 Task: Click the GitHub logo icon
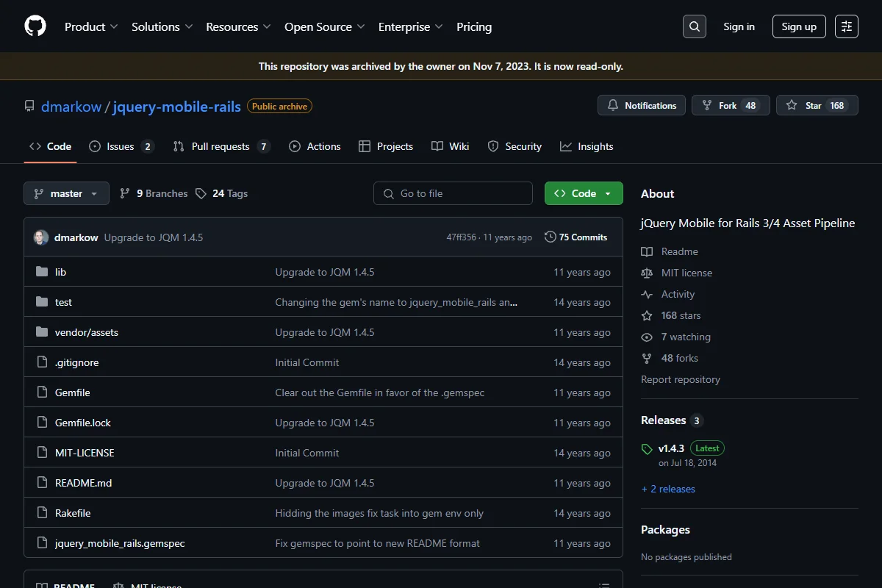[x=35, y=26]
